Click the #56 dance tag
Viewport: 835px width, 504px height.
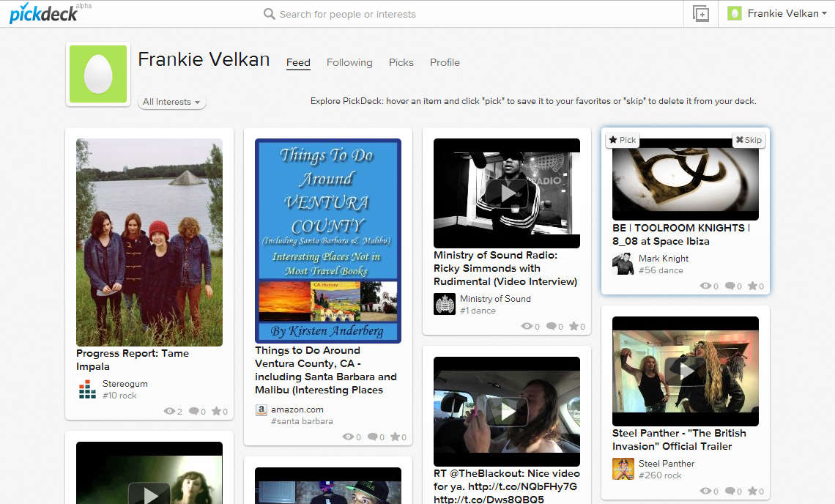point(661,270)
